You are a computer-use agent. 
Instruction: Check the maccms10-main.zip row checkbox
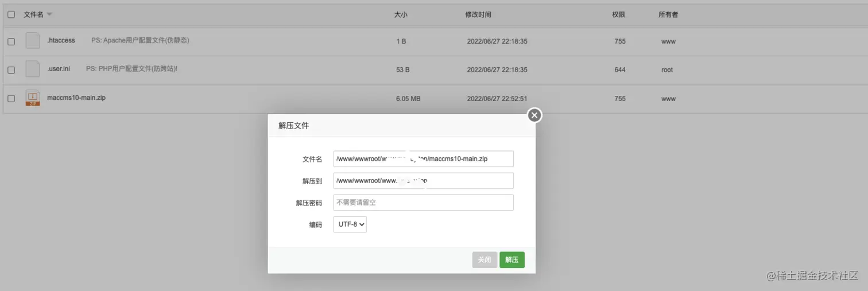point(11,99)
